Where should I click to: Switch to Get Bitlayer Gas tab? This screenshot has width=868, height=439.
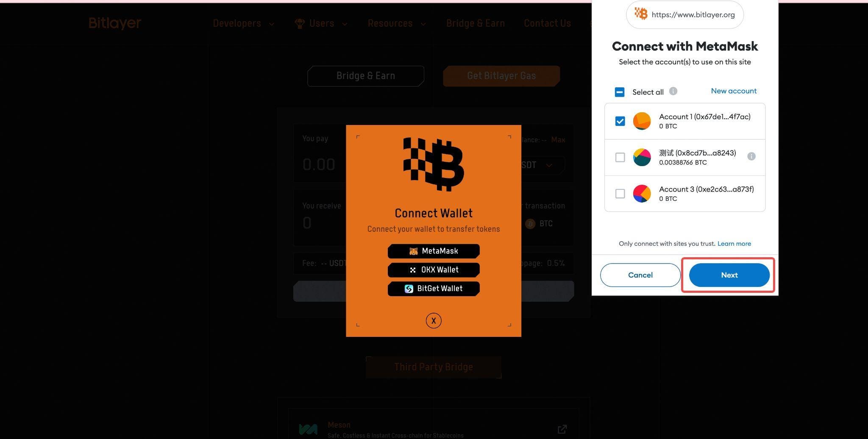pyautogui.click(x=501, y=76)
